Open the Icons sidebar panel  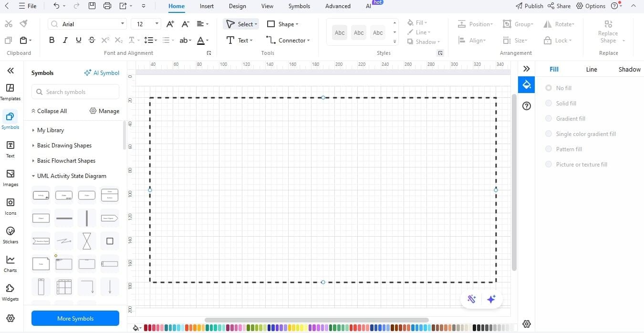[10, 206]
